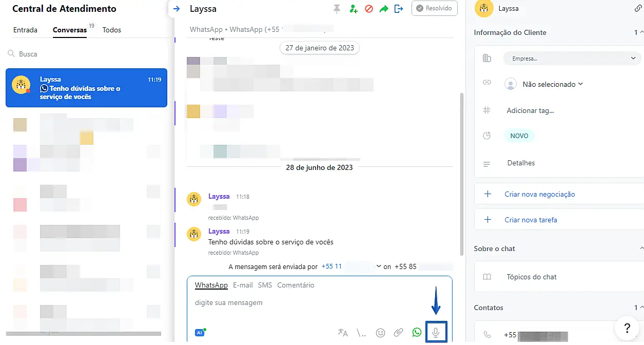The image size is (644, 345).
Task: Select the NOVO status badge
Action: coord(519,136)
